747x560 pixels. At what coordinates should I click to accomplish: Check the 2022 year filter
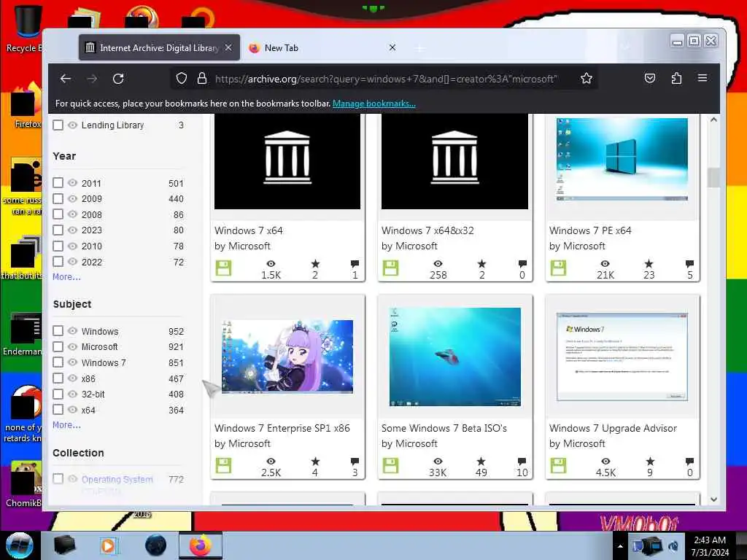tap(58, 262)
